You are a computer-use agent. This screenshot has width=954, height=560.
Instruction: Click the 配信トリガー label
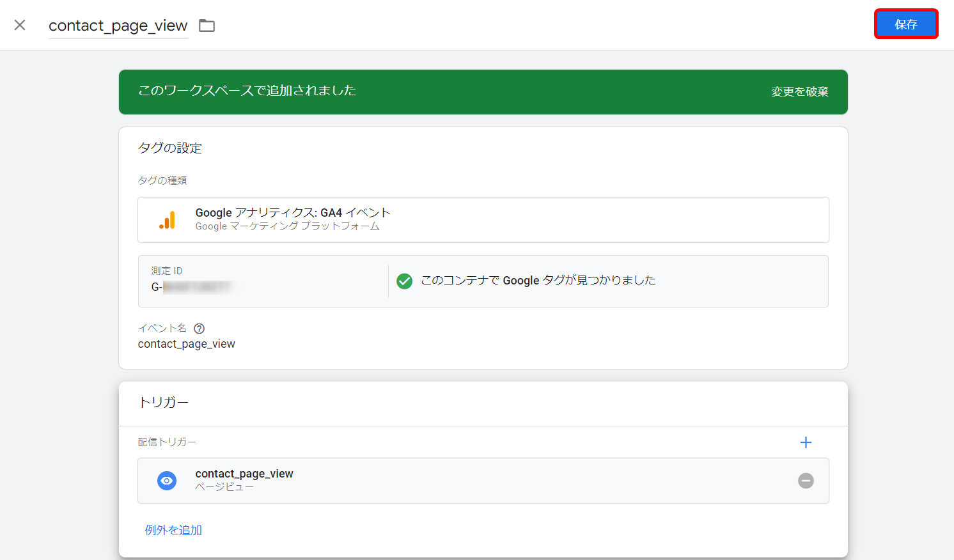(167, 442)
